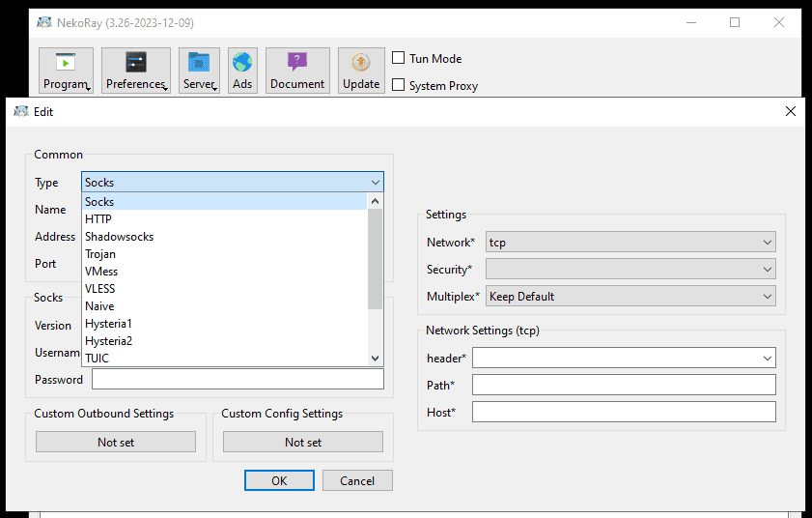Click the Ads globe icon
812x518 pixels.
coord(242,71)
